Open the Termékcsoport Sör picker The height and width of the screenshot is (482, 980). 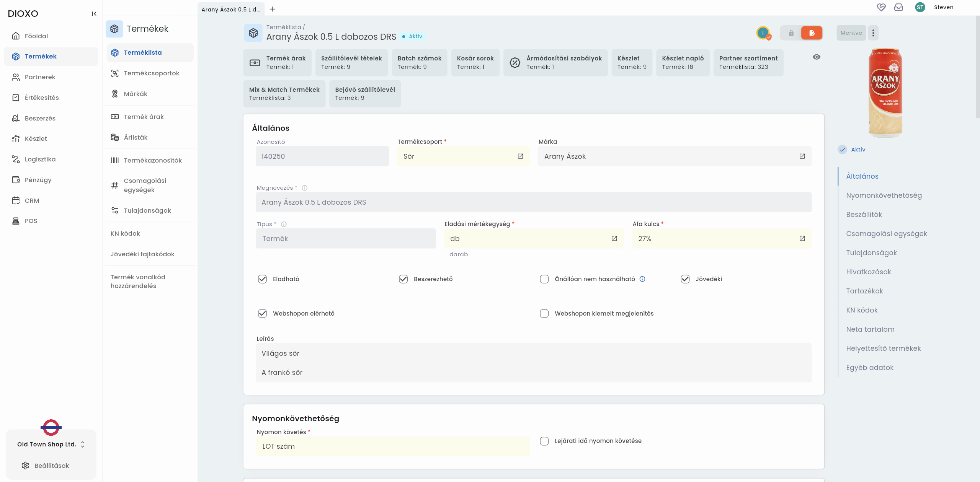[520, 156]
